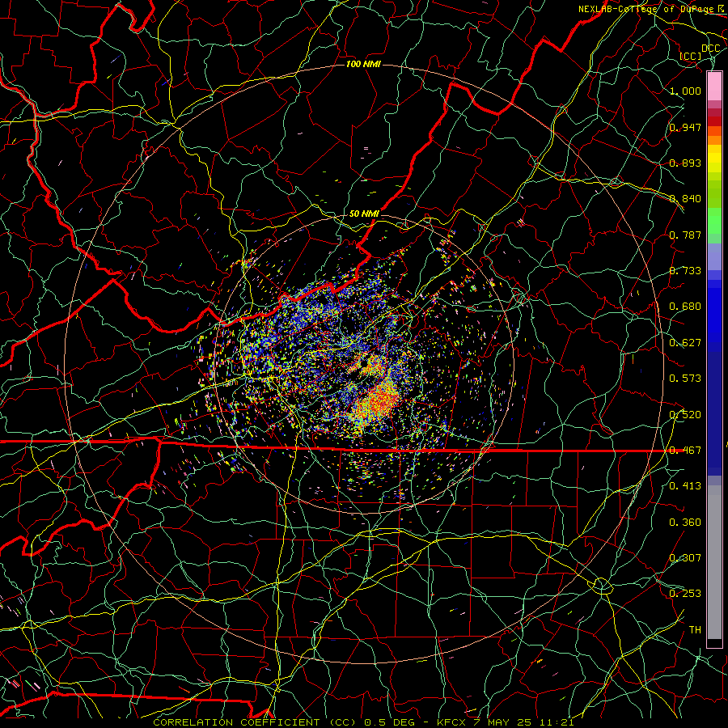Click the DCC product label above the scale

click(710, 49)
